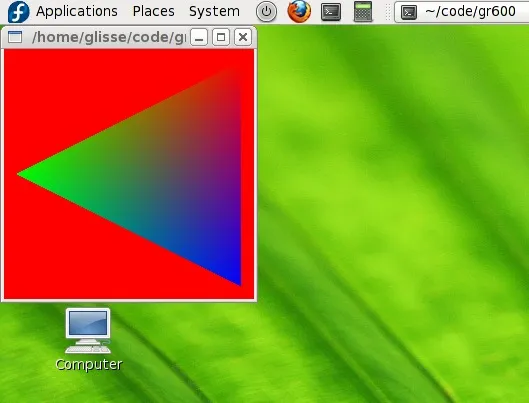Close the /home/glisse/code window

point(243,37)
